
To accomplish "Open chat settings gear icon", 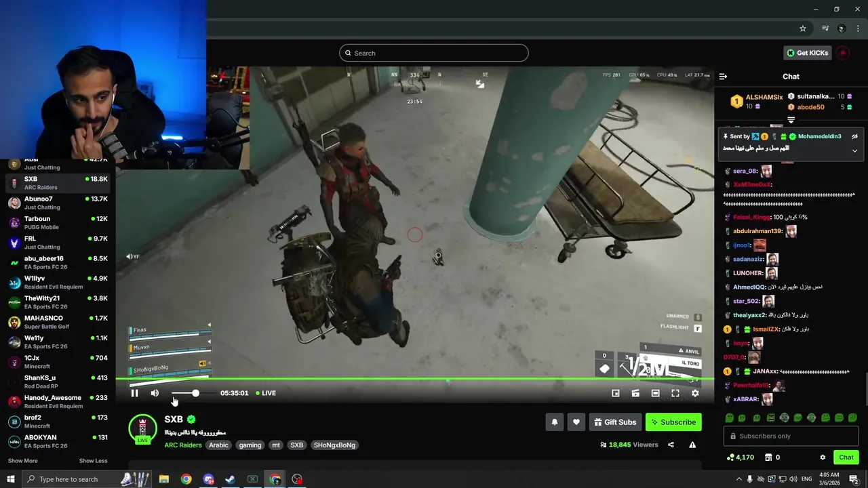I will click(x=823, y=457).
